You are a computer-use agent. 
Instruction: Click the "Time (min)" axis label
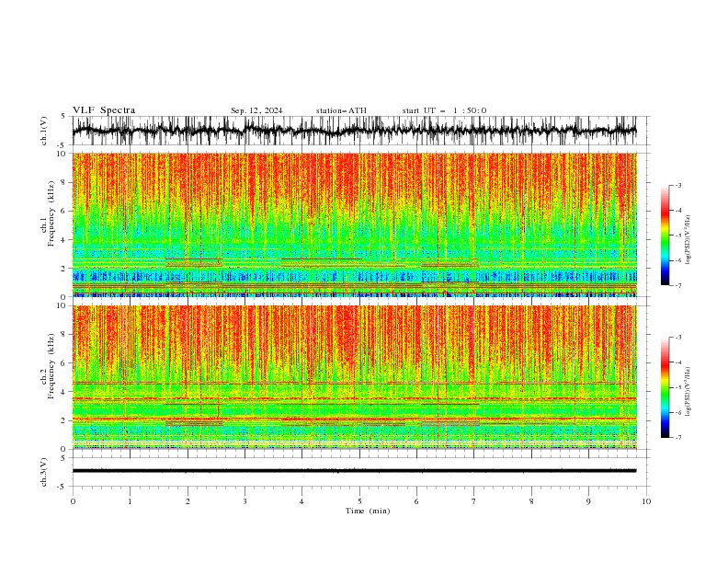[368, 511]
